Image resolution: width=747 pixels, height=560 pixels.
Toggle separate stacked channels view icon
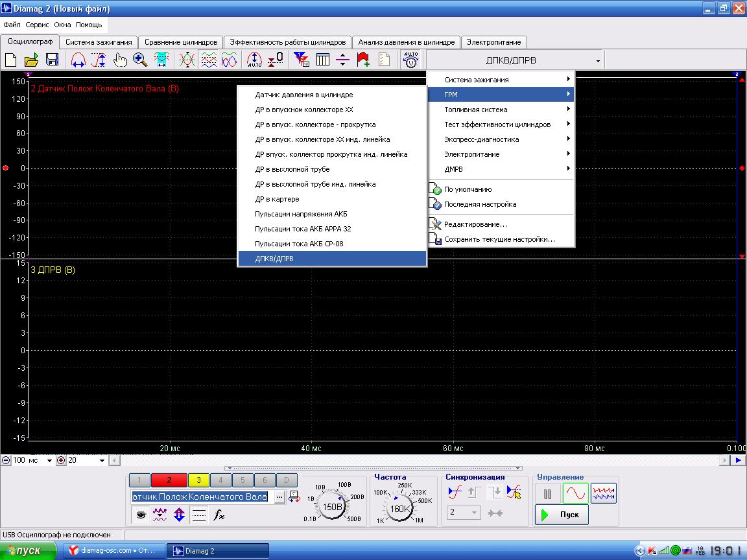[x=209, y=60]
